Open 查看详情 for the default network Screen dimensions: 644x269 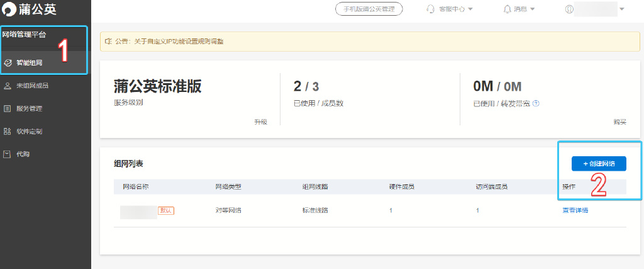(x=575, y=210)
